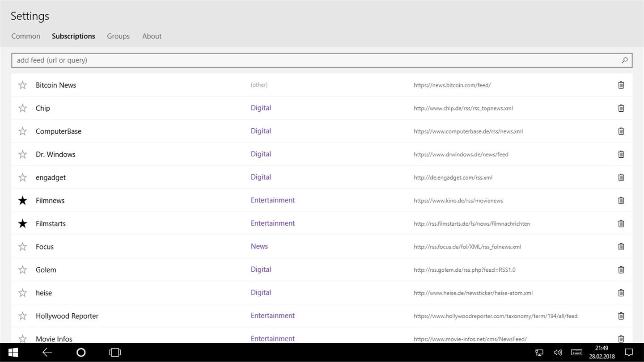Open the About tab
This screenshot has width=644, height=362.
coord(152,36)
